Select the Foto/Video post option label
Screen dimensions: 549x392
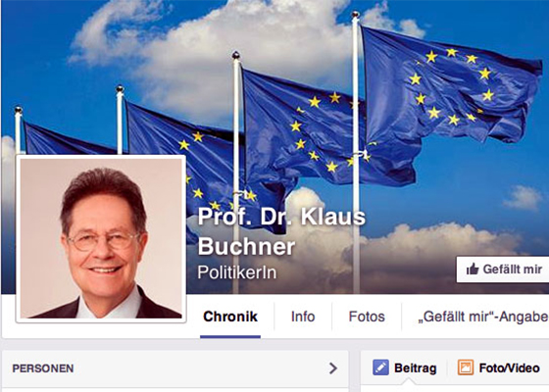tap(509, 368)
